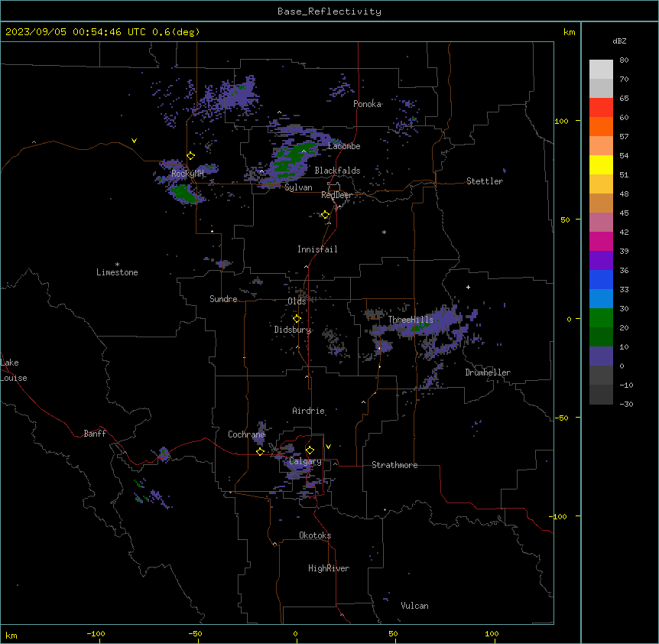The height and width of the screenshot is (644, 659).
Task: Select the Calgary label
Action: [x=306, y=461]
